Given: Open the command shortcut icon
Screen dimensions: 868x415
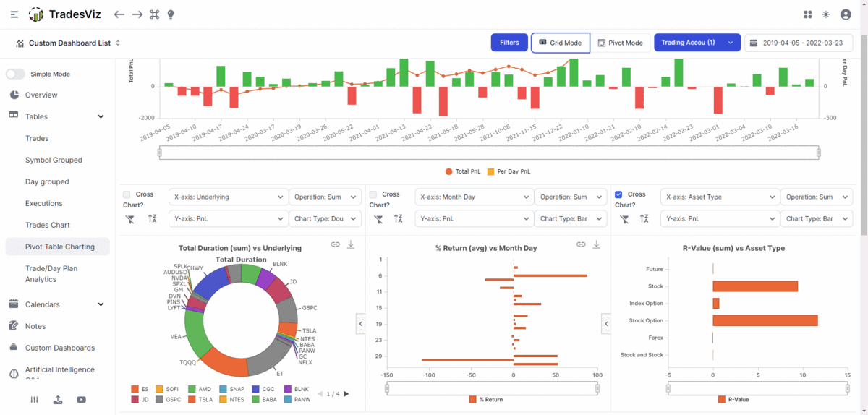Looking at the screenshot, I should coord(154,14).
